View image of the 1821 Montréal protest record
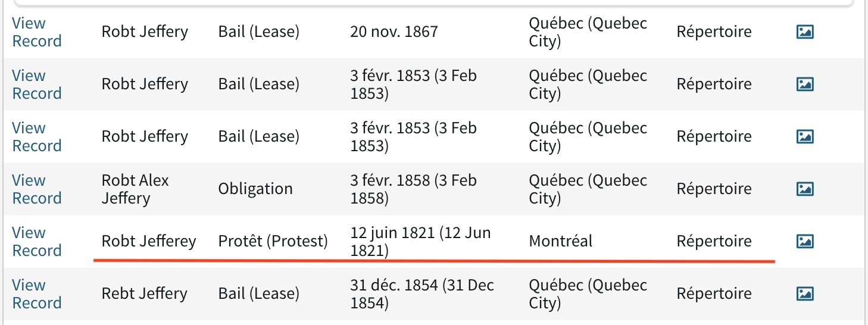 click(805, 242)
